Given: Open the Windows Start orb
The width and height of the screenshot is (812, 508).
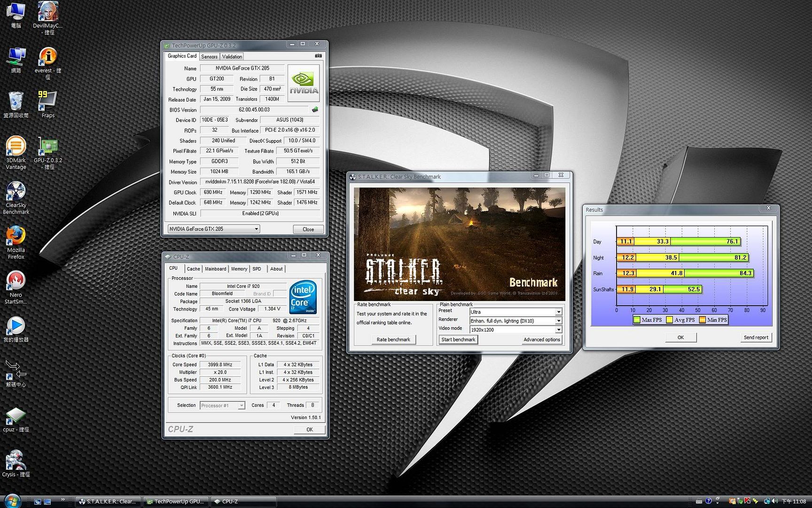Looking at the screenshot, I should [12, 501].
